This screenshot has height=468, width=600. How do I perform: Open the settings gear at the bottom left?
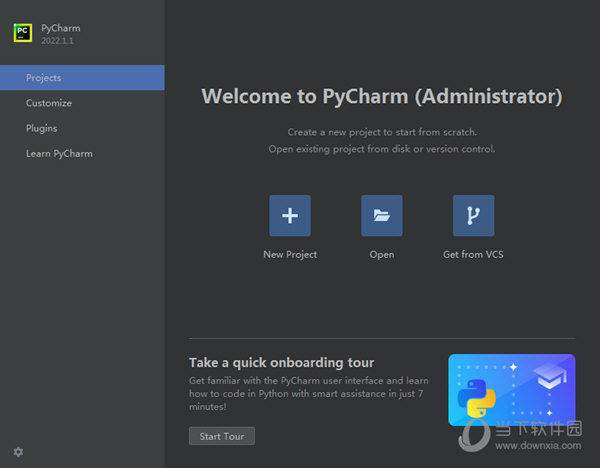click(18, 452)
